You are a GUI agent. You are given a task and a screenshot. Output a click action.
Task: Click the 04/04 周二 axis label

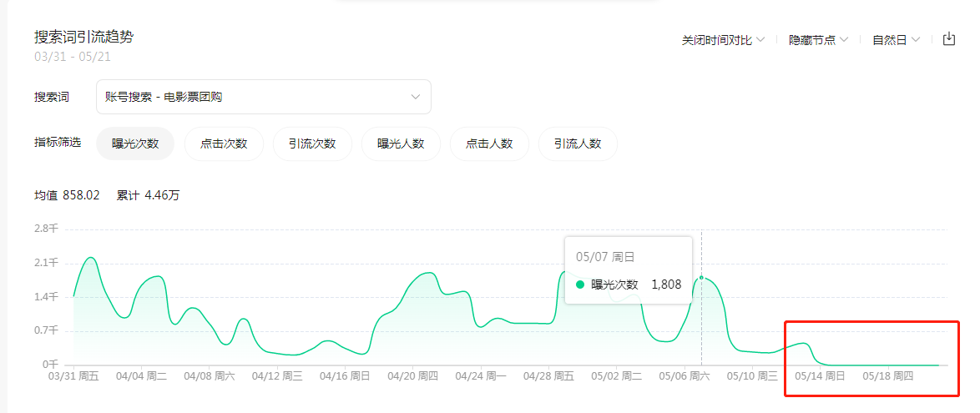click(x=141, y=377)
